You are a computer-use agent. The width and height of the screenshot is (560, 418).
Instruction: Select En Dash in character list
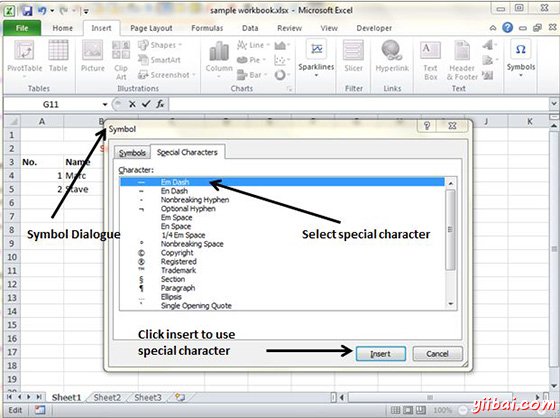tap(282, 191)
